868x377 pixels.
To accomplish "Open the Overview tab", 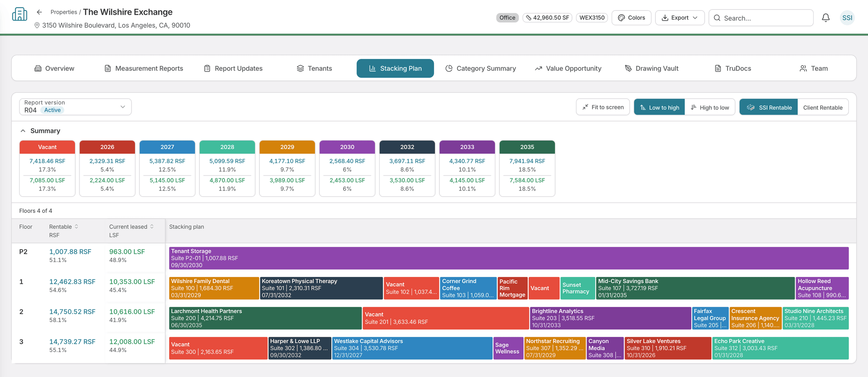I will pos(54,68).
